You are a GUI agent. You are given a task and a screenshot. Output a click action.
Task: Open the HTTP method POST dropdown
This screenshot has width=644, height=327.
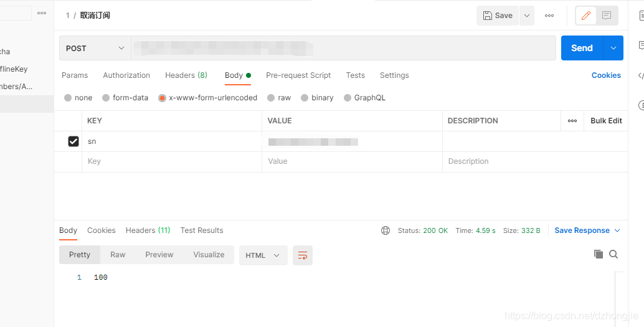point(95,48)
